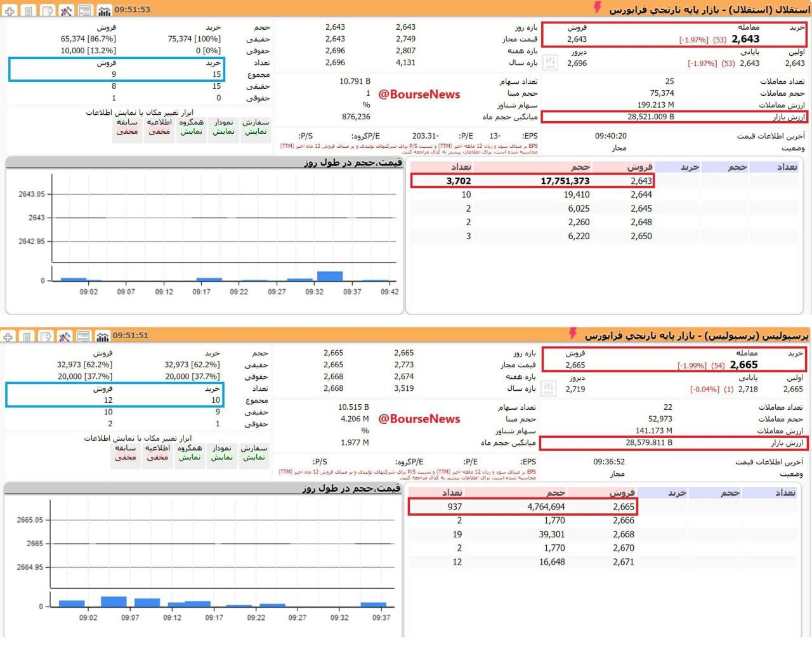Open the red-blue line chart icon in Esteghlal panel
This screenshot has height=649, width=812.
(66, 10)
